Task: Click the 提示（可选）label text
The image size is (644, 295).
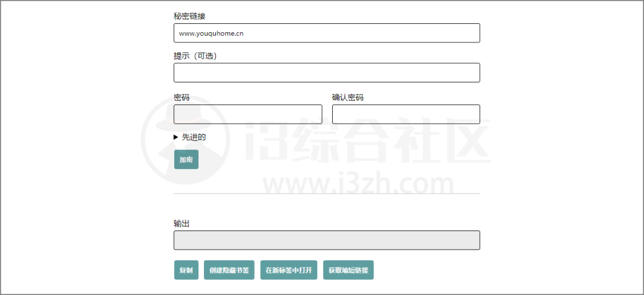Action: [x=195, y=56]
